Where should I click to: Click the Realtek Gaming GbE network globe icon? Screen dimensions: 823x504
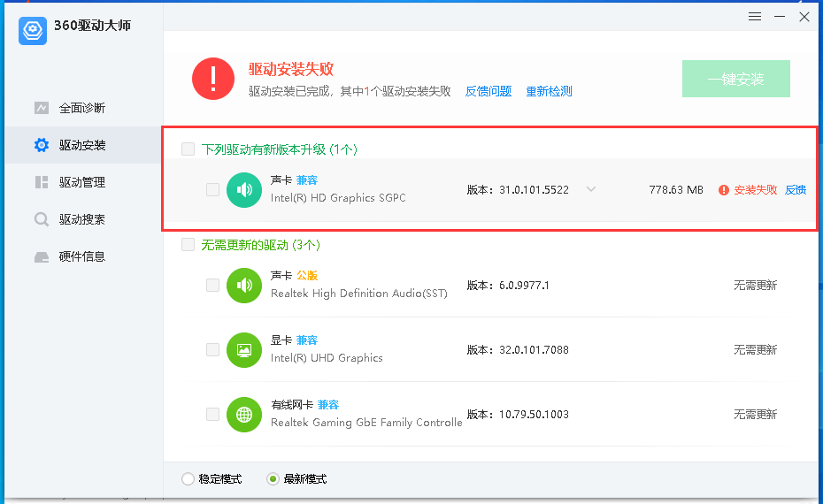pyautogui.click(x=244, y=415)
